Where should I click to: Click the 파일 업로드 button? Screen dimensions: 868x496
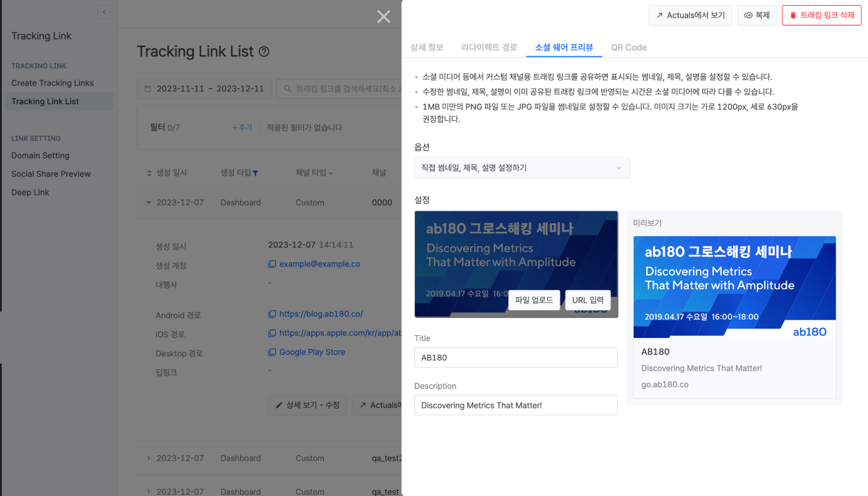click(x=534, y=300)
